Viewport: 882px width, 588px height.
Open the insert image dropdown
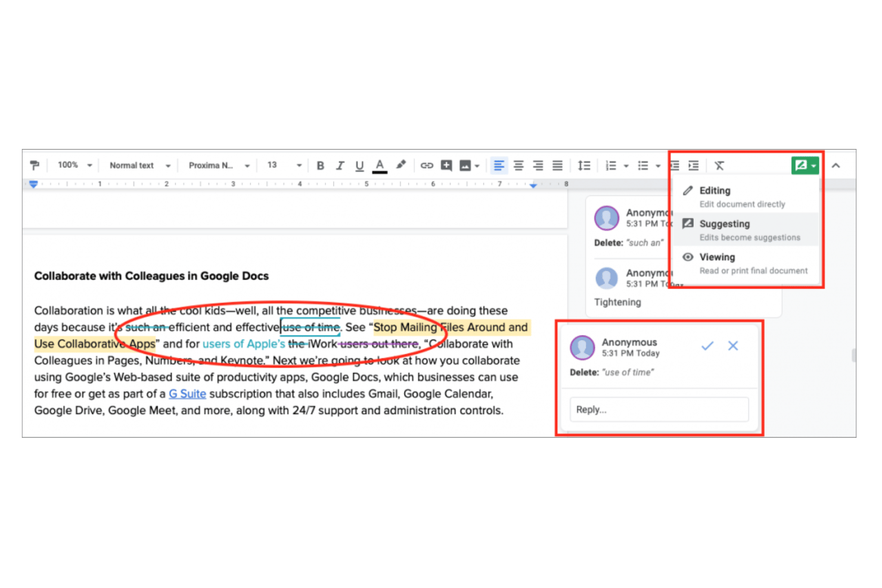click(x=469, y=166)
